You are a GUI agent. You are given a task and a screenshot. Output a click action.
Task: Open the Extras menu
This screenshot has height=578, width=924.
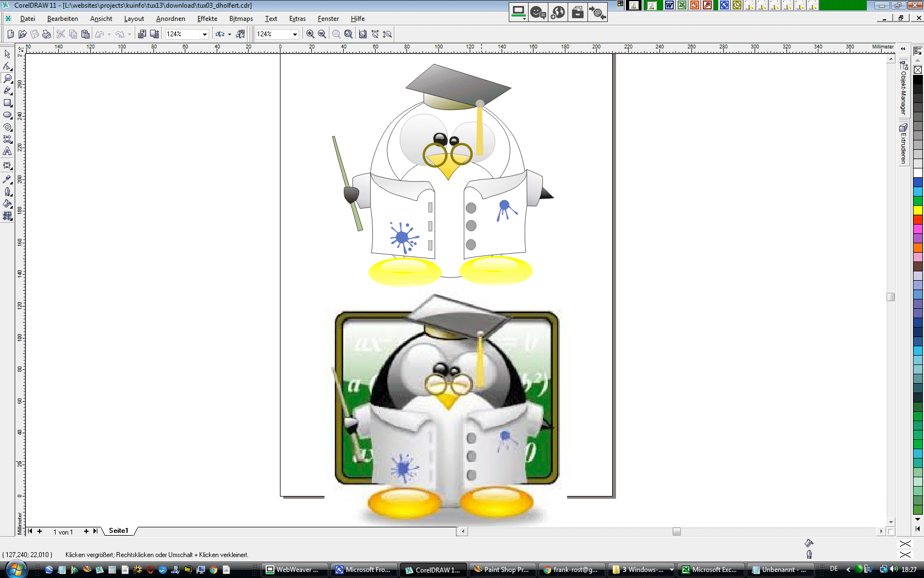point(298,19)
